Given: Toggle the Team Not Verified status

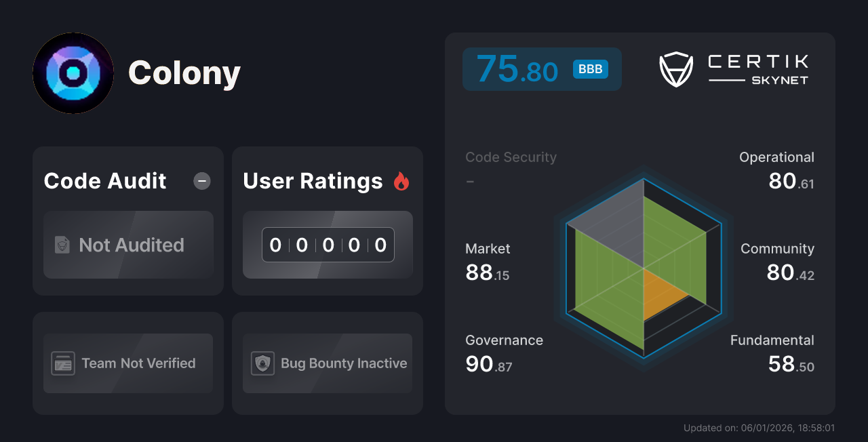Looking at the screenshot, I should point(127,363).
